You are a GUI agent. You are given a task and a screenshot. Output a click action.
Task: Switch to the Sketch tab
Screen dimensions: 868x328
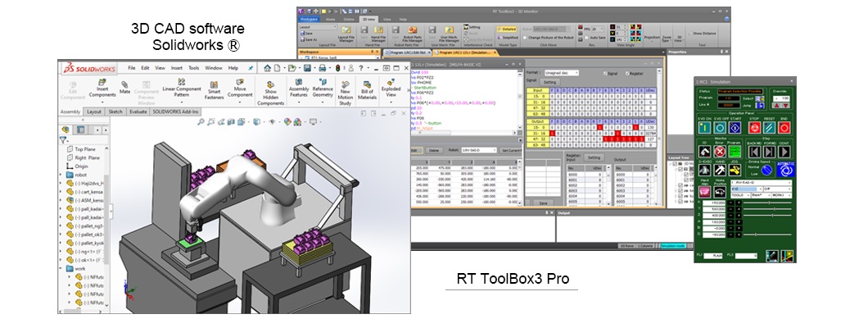click(x=115, y=112)
